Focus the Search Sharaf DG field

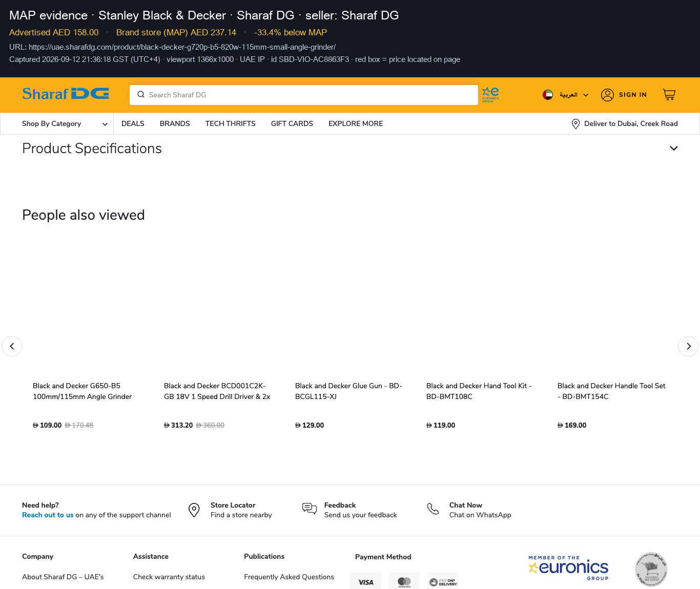[304, 95]
